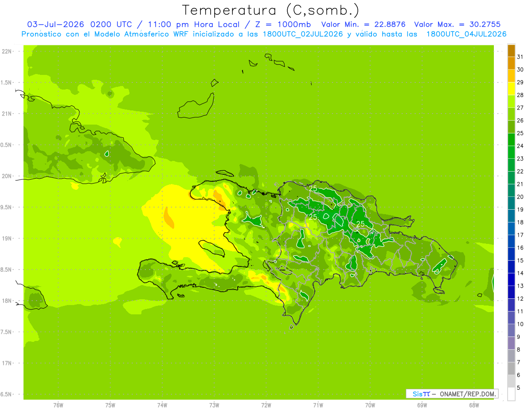The height and width of the screenshot is (411, 532).
Task: Click the 68W longitude tick label
Action: point(474,405)
